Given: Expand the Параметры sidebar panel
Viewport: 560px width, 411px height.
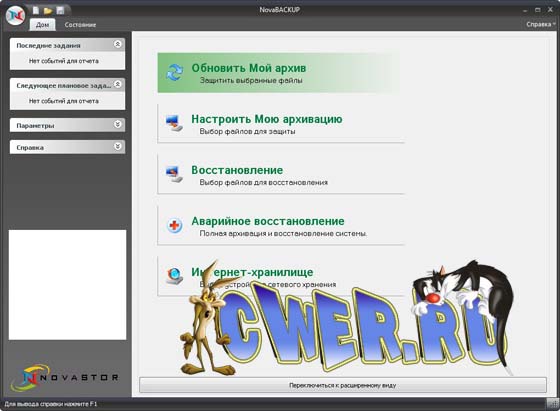Looking at the screenshot, I should pyautogui.click(x=118, y=124).
